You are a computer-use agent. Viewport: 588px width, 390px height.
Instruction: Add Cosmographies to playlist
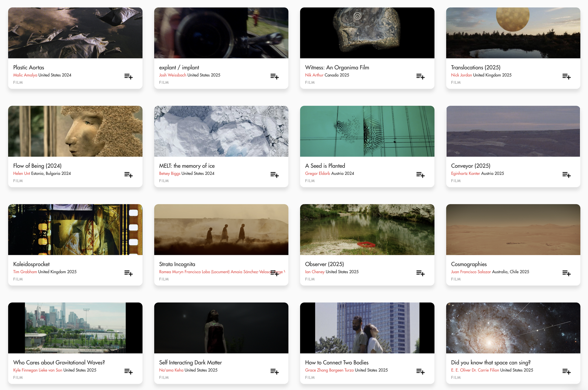[566, 273]
